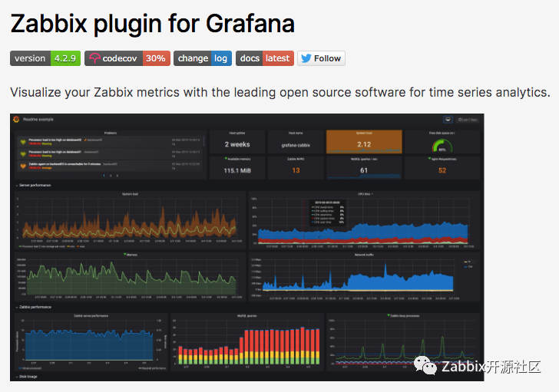Go to Problems panel page 3

click(117, 176)
